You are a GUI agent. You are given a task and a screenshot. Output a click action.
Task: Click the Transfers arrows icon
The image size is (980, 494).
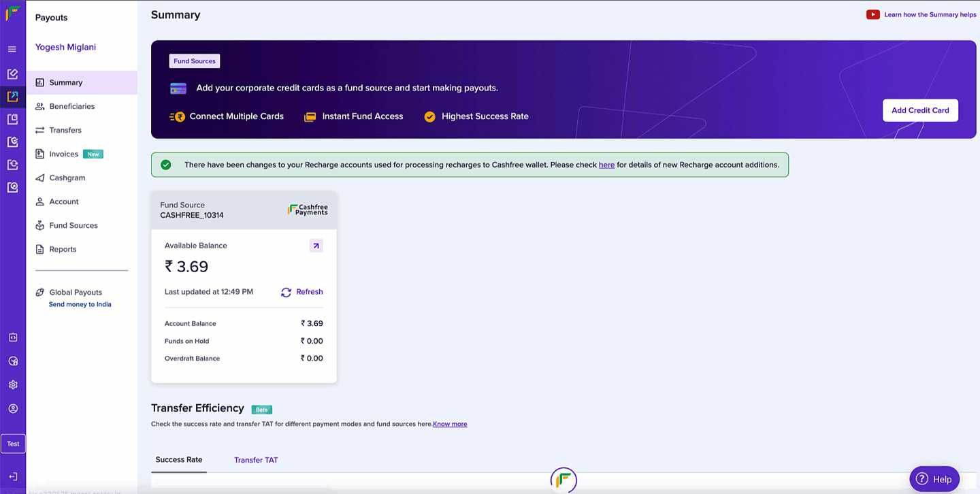39,130
